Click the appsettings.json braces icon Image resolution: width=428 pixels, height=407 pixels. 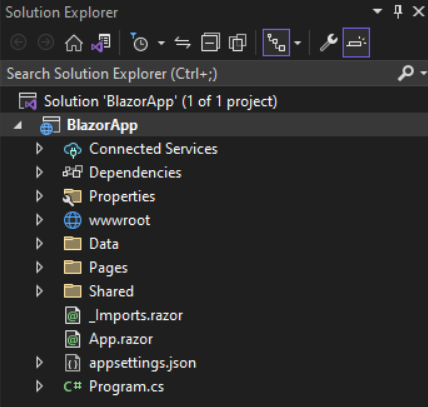[x=72, y=363]
